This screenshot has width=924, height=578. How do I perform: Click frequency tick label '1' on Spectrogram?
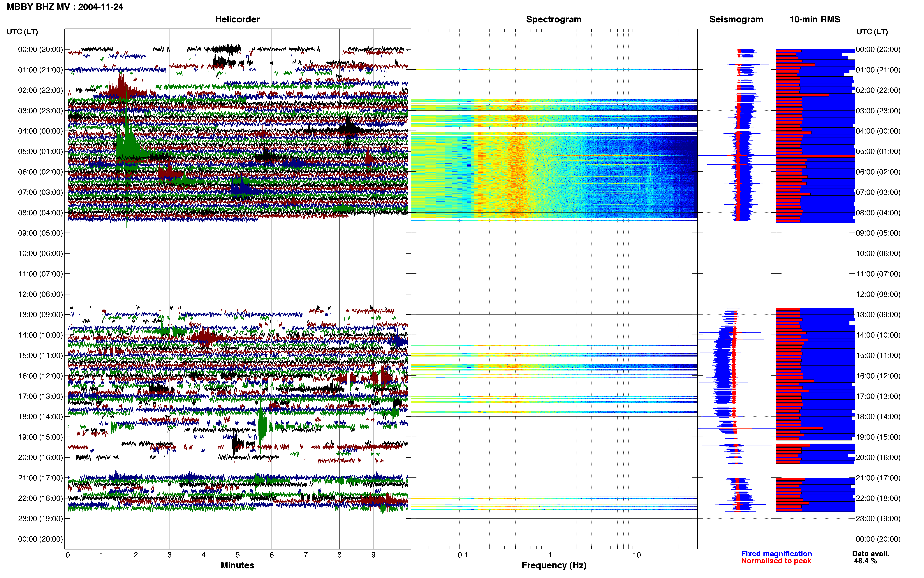coord(550,555)
